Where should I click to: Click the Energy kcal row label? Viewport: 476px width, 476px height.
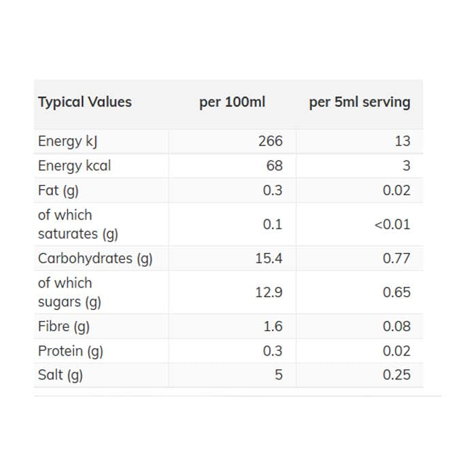(x=74, y=166)
